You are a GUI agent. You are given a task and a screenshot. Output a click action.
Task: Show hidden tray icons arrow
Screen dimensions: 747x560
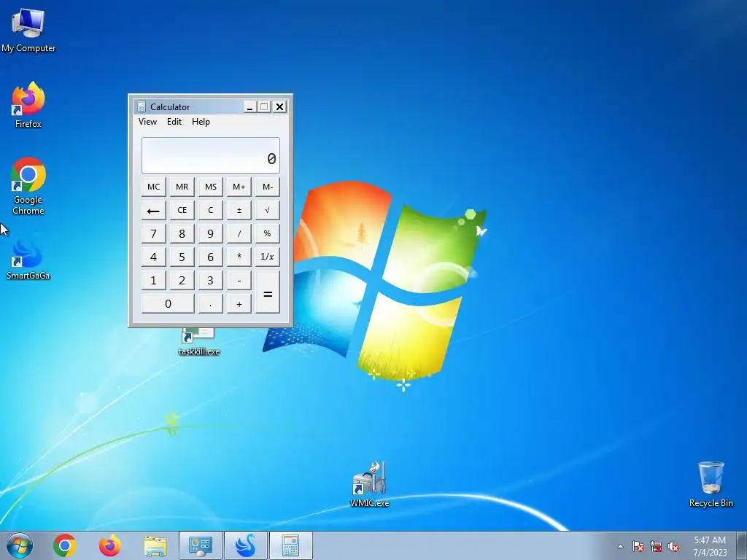(x=620, y=546)
